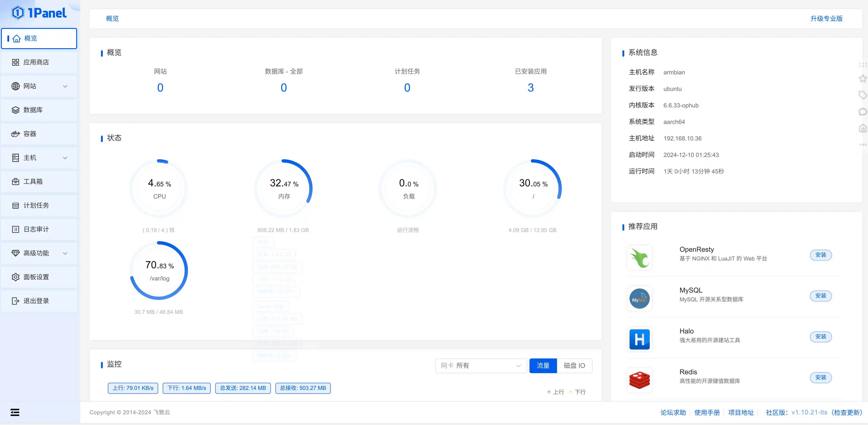Screen dimensions: 868x425
Task: Go to 日志审计 in the sidebar
Action: coord(36,229)
